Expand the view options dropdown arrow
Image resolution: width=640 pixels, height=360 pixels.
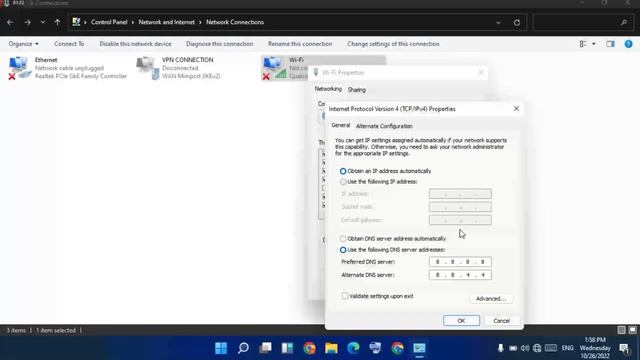click(593, 44)
